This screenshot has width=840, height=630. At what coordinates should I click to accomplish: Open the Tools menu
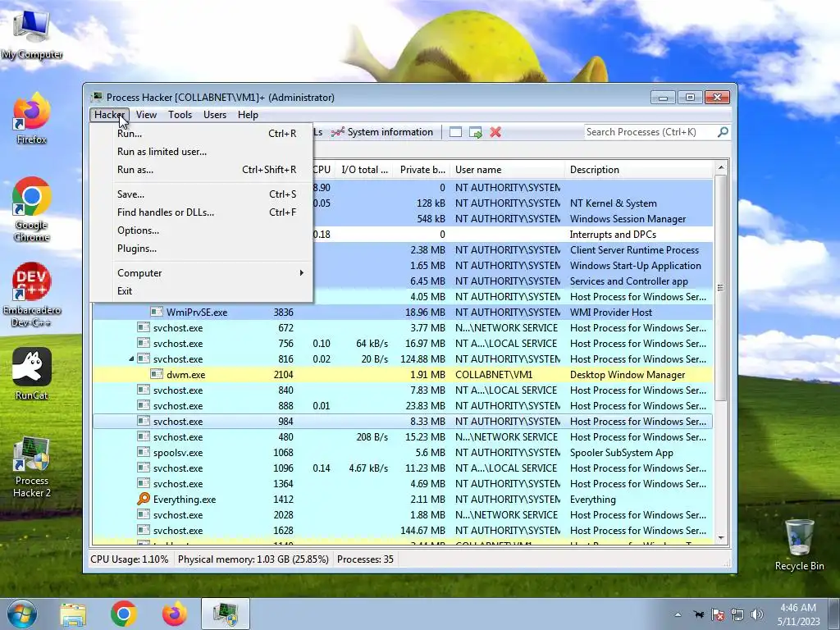pos(180,115)
